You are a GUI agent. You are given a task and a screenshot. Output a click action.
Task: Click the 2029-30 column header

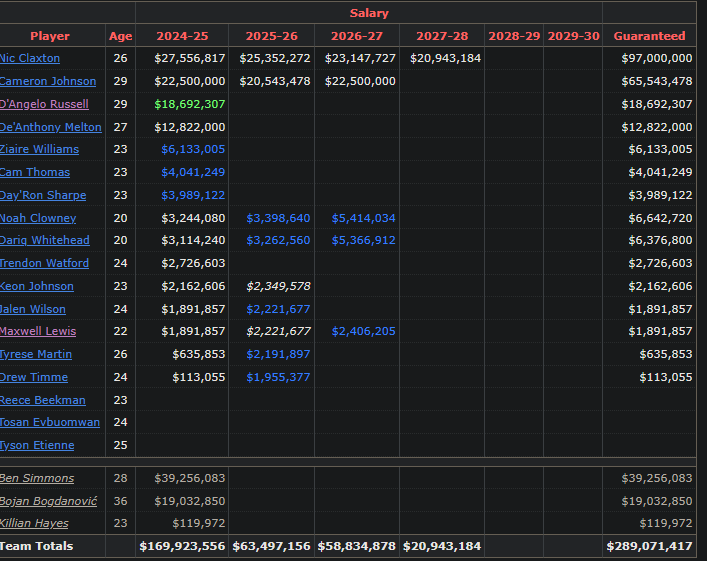point(573,36)
